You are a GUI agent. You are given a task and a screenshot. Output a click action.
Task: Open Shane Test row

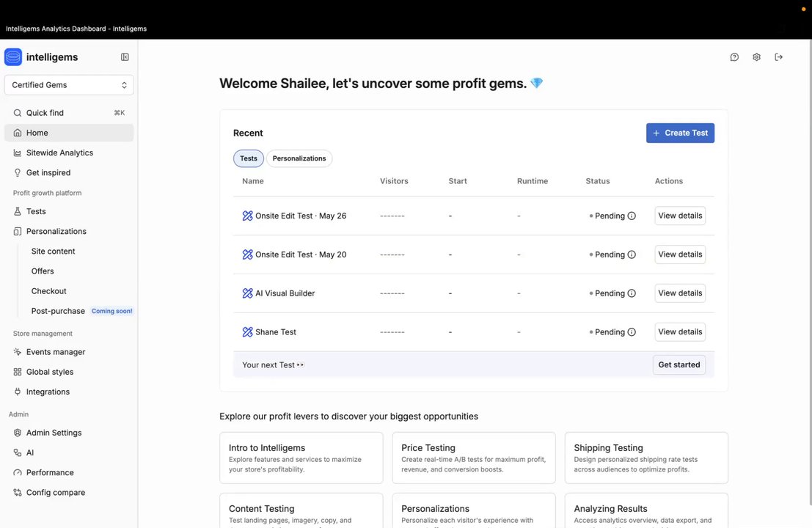tap(473, 331)
